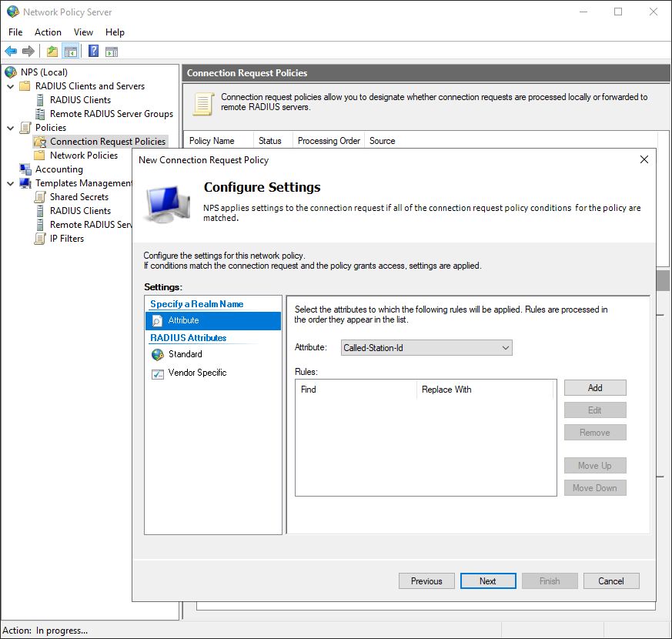The width and height of the screenshot is (672, 639).
Task: Sort by Status column header
Action: [x=273, y=141]
